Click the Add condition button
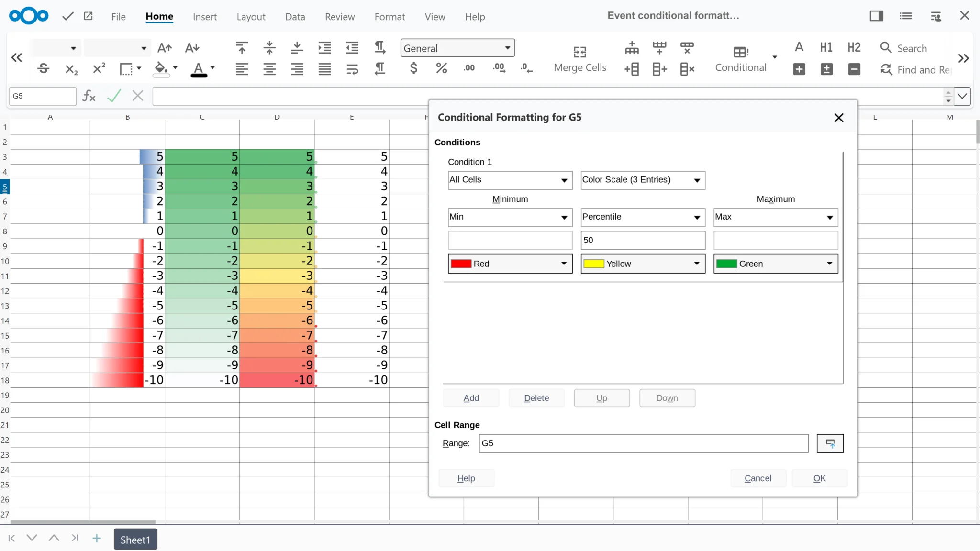The width and height of the screenshot is (980, 551). coord(471,398)
